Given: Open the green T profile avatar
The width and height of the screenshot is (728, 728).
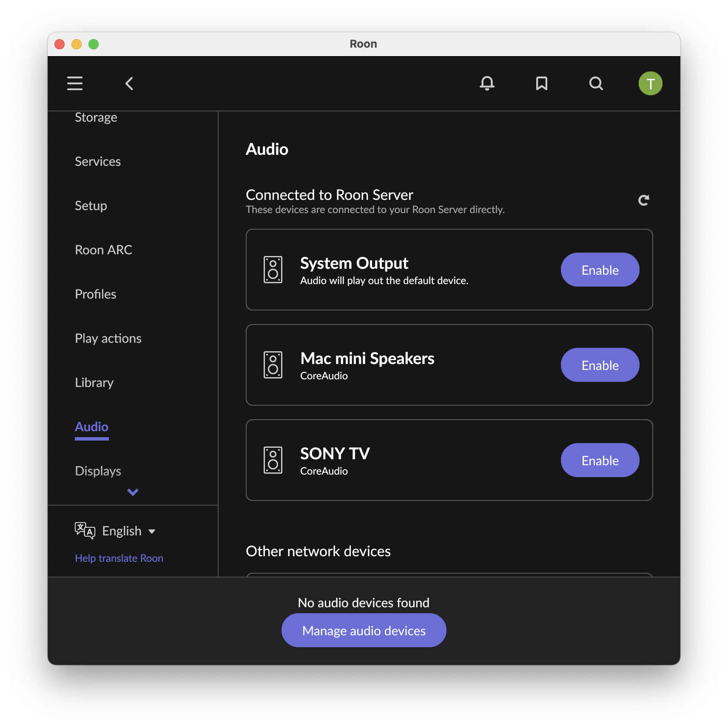Looking at the screenshot, I should (650, 83).
